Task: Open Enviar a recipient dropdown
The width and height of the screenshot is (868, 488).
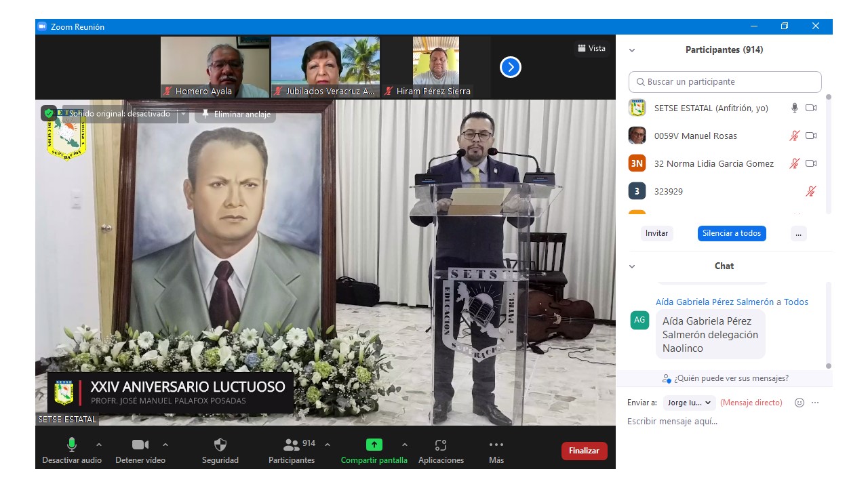Action: [689, 403]
